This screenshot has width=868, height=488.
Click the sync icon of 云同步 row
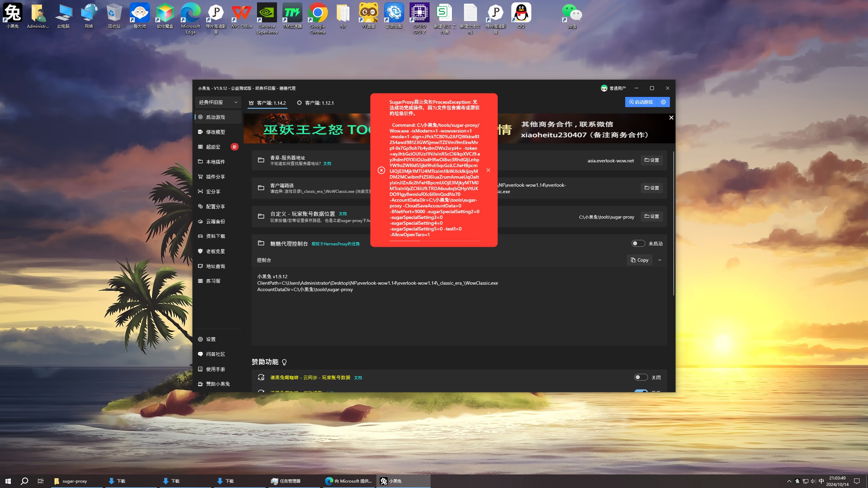point(261,378)
